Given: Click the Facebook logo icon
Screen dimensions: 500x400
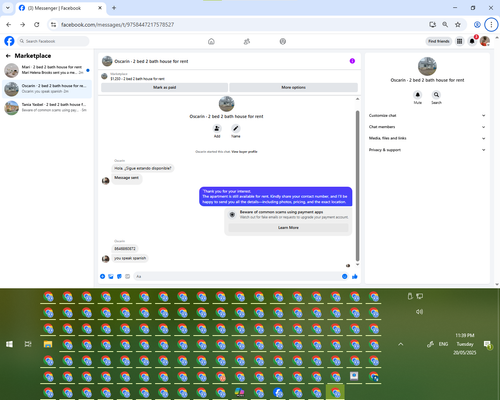Looking at the screenshot, I should pos(9,41).
